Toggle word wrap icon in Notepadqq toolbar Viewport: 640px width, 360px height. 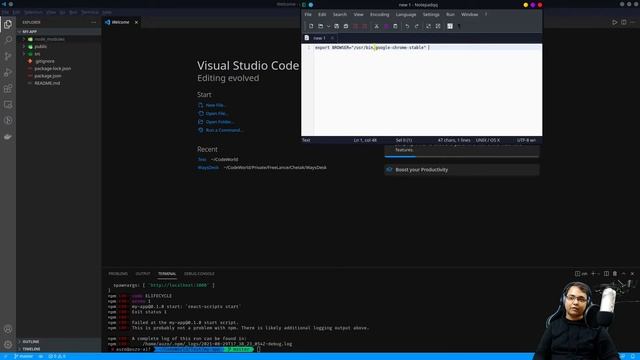450,26
